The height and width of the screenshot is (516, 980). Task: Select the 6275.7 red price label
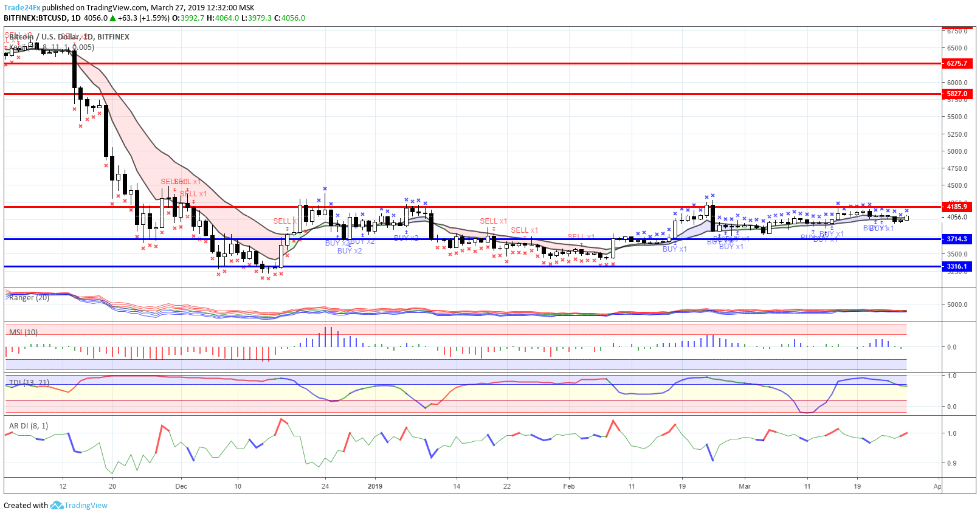tap(957, 63)
